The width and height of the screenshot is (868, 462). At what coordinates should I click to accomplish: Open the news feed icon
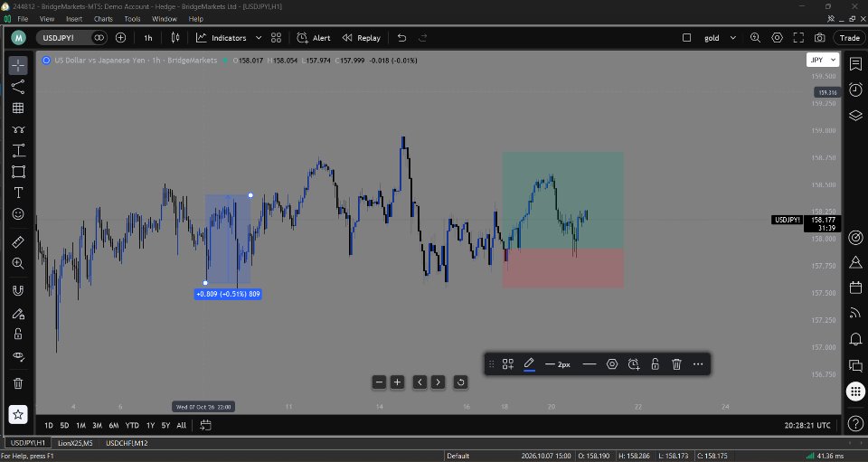click(x=856, y=313)
